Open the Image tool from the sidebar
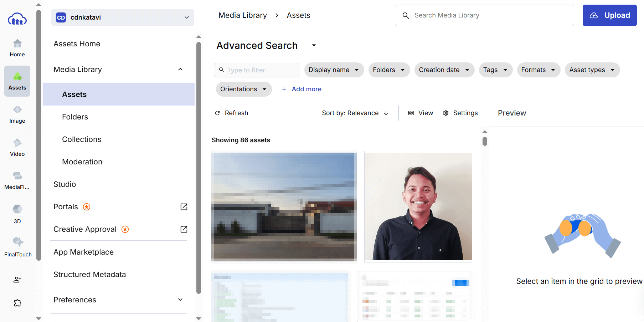The width and height of the screenshot is (644, 322). 17,114
